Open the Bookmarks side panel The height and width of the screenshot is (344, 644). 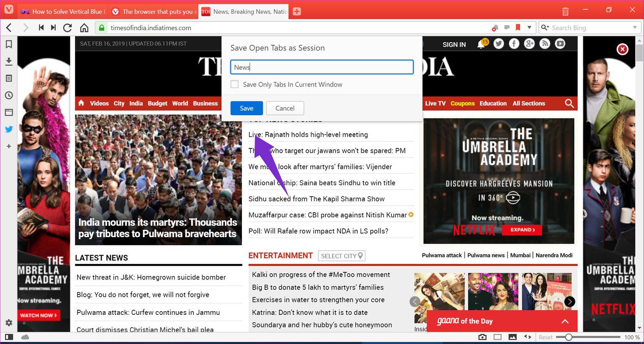coord(9,44)
